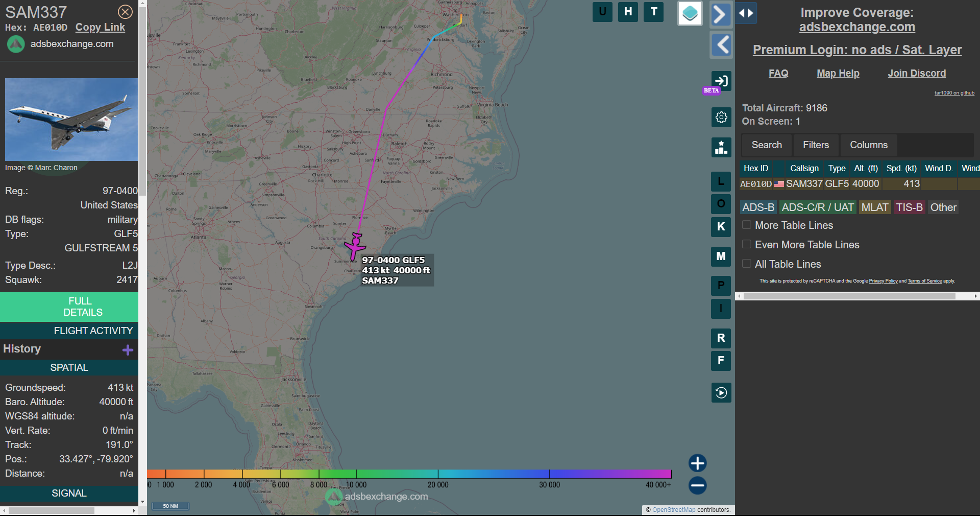Expand History with the plus icon
The image size is (980, 516).
pyautogui.click(x=128, y=349)
